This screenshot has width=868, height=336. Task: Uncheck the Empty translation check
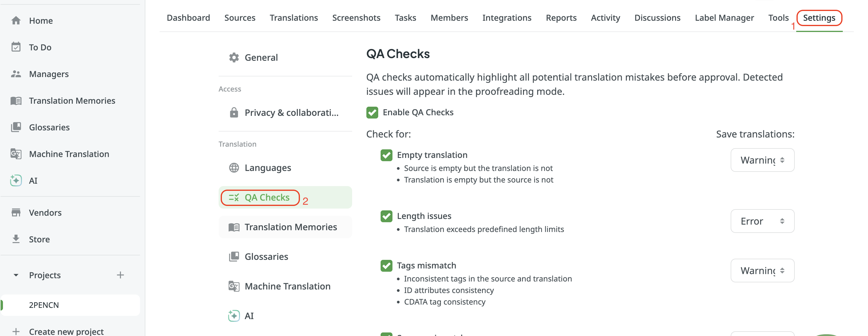coord(386,155)
